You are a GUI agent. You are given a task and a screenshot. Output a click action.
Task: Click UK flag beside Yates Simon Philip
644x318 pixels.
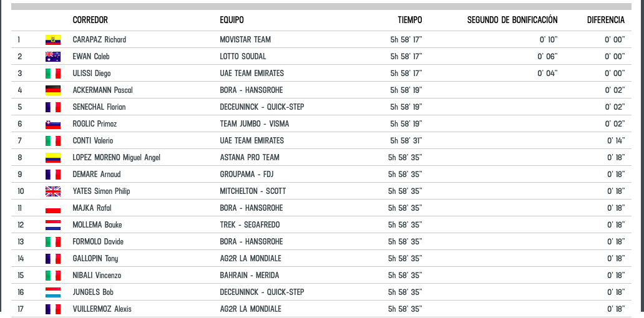pos(53,191)
